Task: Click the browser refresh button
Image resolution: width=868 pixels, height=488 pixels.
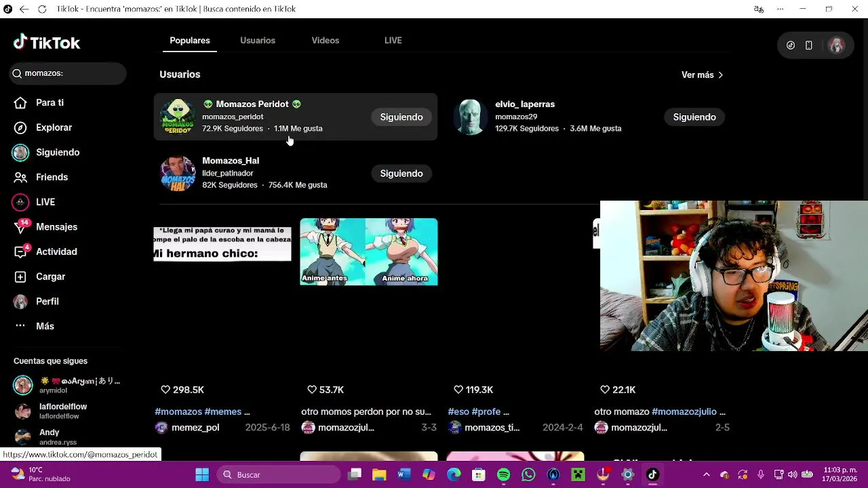Action: [42, 9]
